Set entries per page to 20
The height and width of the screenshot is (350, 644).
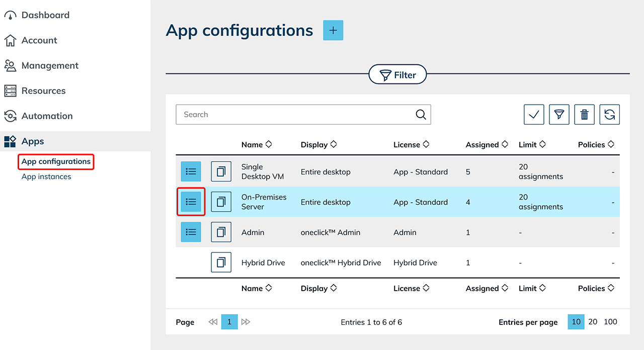pyautogui.click(x=593, y=322)
